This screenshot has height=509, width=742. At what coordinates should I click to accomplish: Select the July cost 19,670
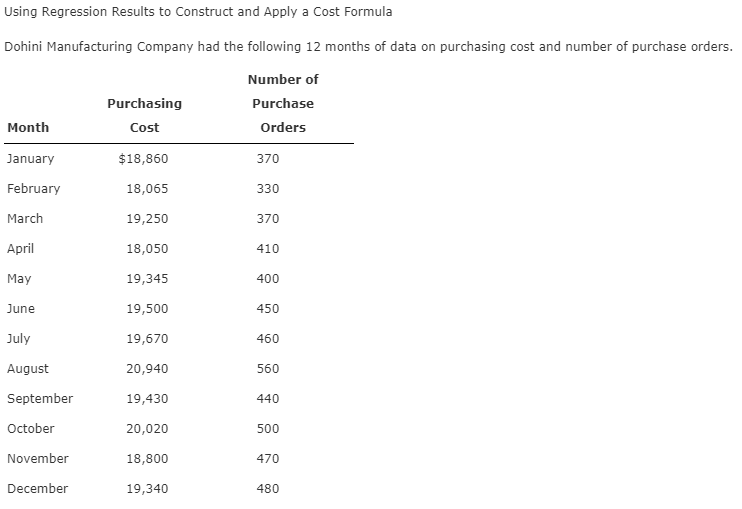tap(147, 339)
